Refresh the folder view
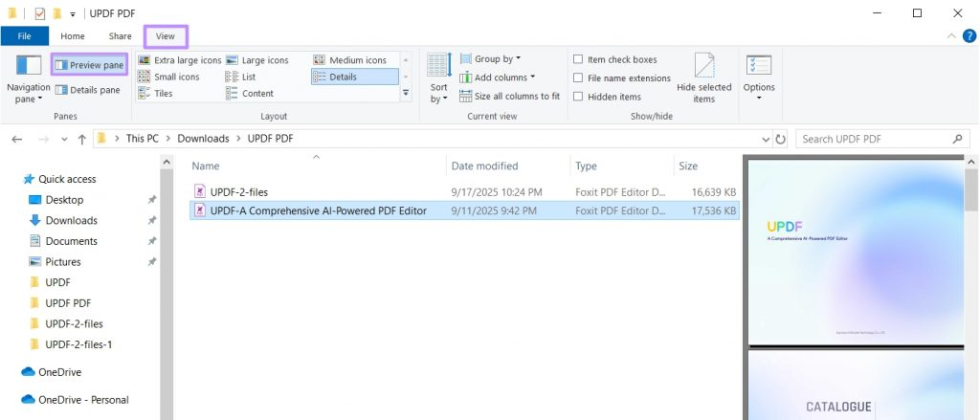Screen dimensions: 980x420 pyautogui.click(x=781, y=140)
